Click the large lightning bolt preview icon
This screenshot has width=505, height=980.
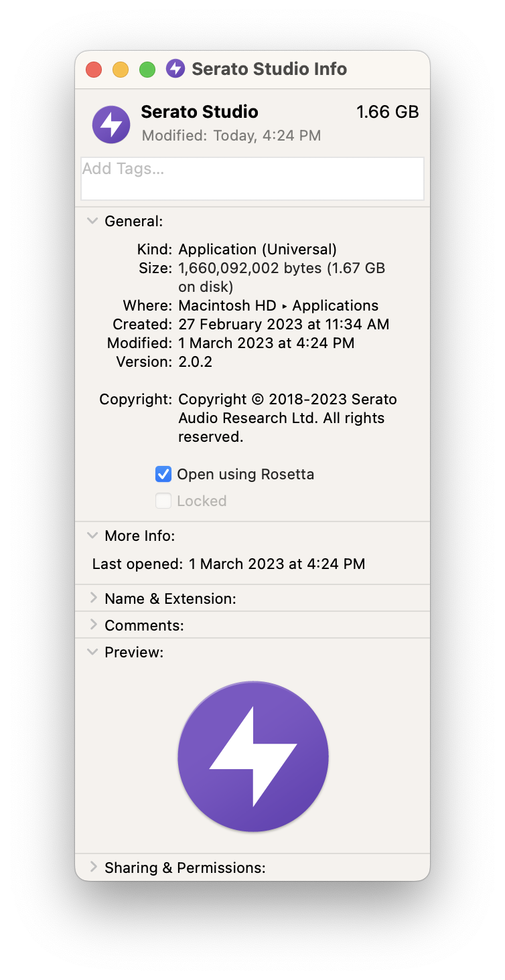click(253, 756)
